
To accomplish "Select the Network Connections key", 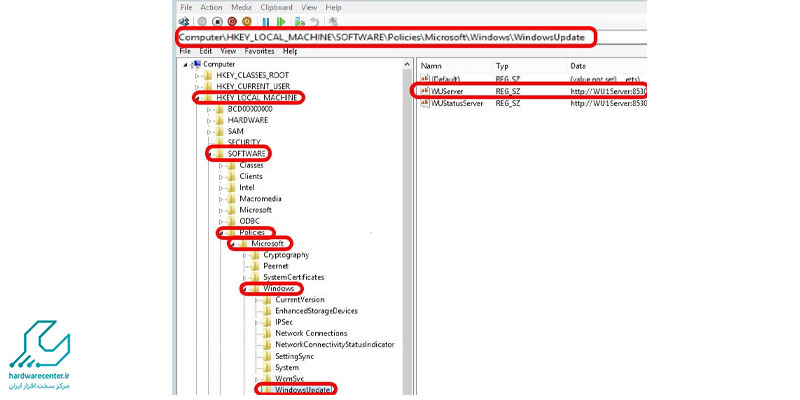I will click(x=311, y=333).
